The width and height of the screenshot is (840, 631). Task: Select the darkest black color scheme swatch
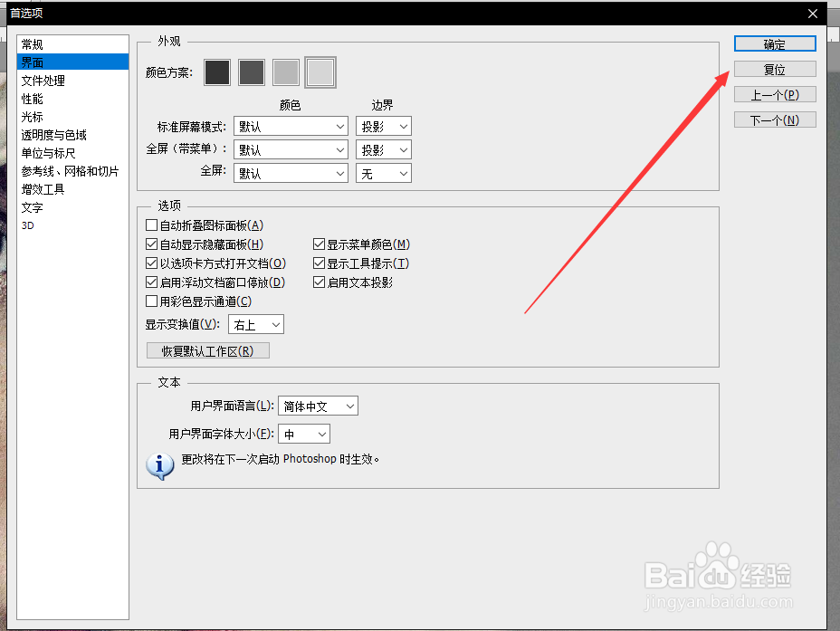point(217,72)
